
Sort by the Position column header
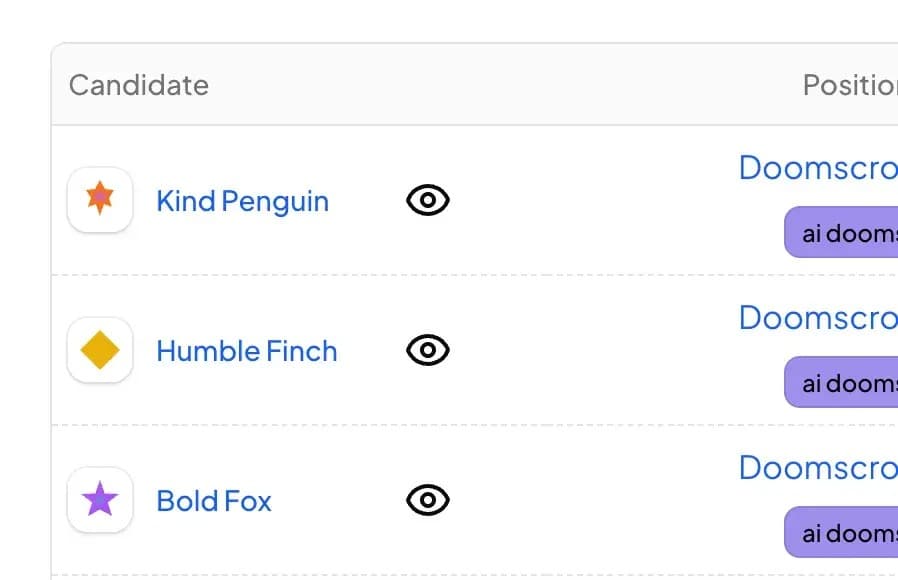coord(849,85)
